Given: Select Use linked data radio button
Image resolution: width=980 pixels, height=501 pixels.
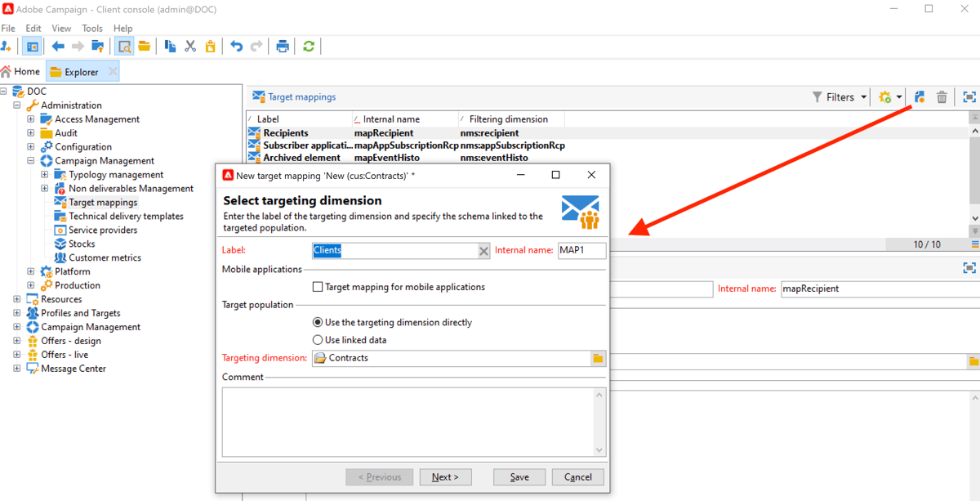Looking at the screenshot, I should point(318,340).
